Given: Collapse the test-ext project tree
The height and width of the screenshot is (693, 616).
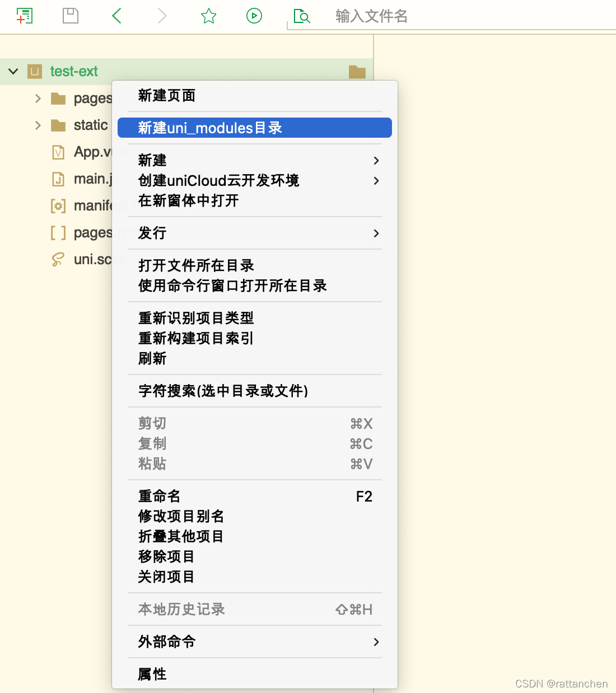Looking at the screenshot, I should pyautogui.click(x=12, y=71).
